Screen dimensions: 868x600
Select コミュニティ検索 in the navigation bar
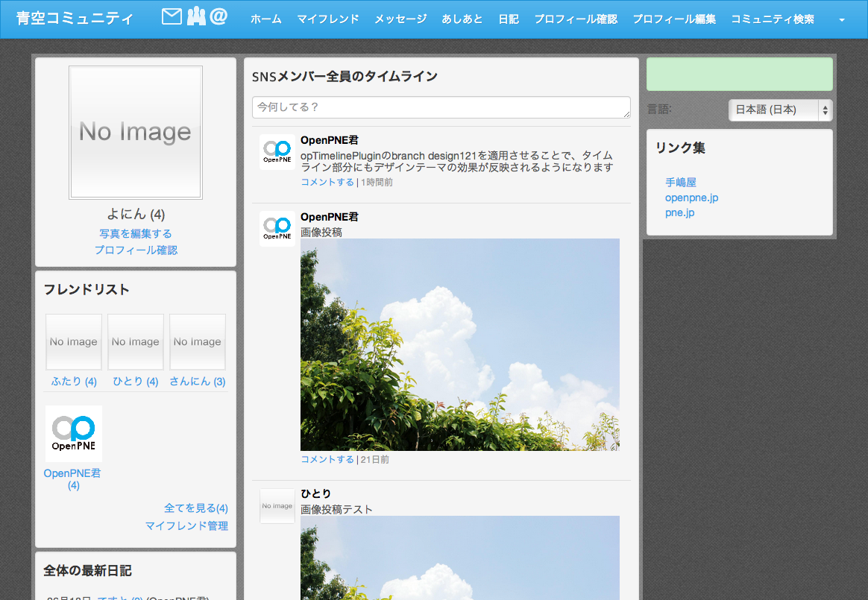(x=773, y=19)
